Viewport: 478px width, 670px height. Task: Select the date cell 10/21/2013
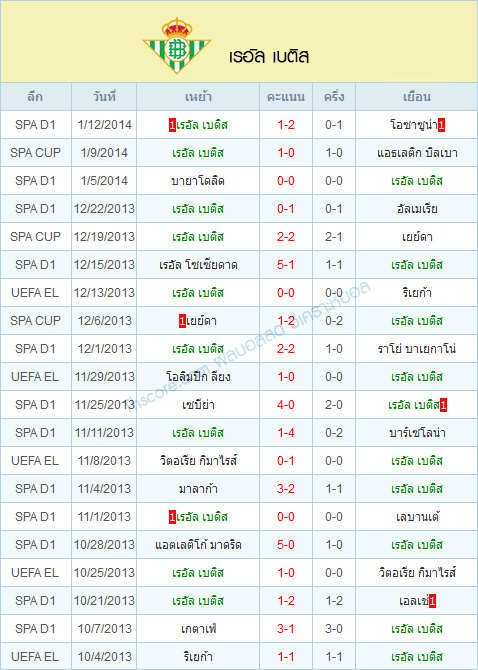[x=104, y=601]
